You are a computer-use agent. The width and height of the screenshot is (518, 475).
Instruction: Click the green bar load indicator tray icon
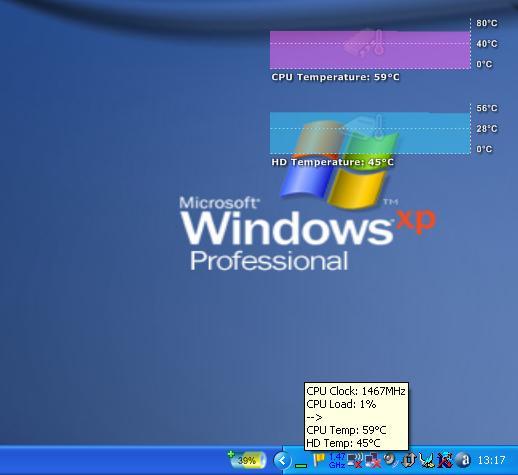click(x=301, y=465)
